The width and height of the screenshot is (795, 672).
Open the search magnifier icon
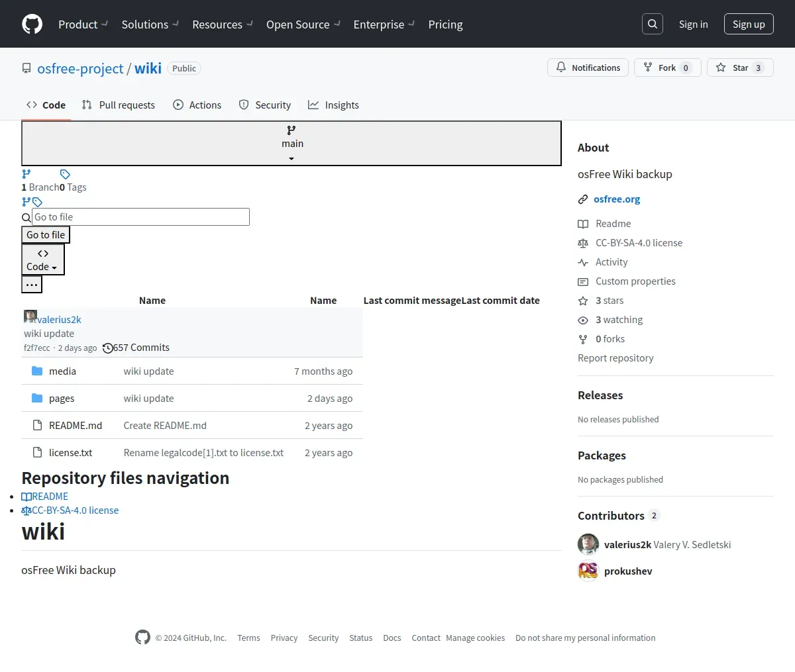coord(653,24)
